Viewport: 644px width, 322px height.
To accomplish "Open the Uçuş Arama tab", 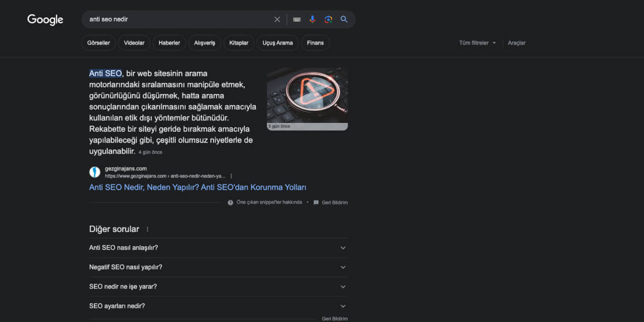I will coord(278,43).
